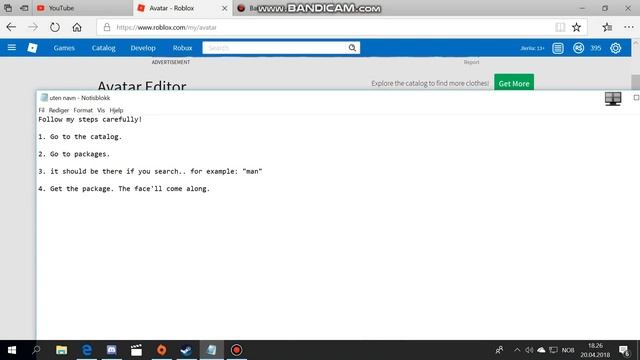This screenshot has width=640, height=360.
Task: Click the search magnifier in Roblox
Action: coord(352,48)
